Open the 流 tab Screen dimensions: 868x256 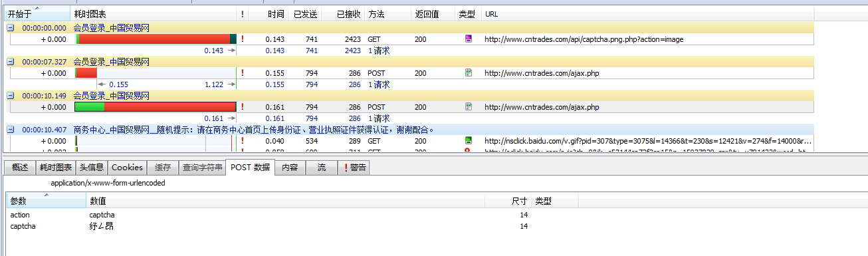coord(321,168)
